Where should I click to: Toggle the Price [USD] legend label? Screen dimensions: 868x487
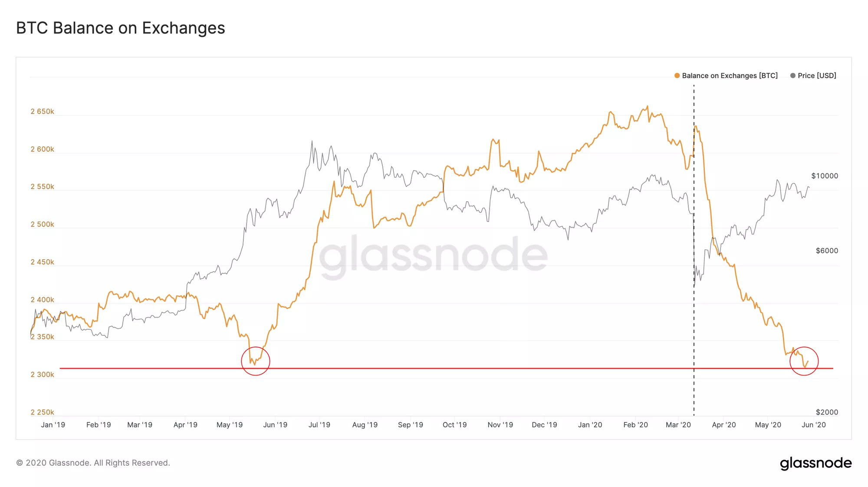(817, 75)
